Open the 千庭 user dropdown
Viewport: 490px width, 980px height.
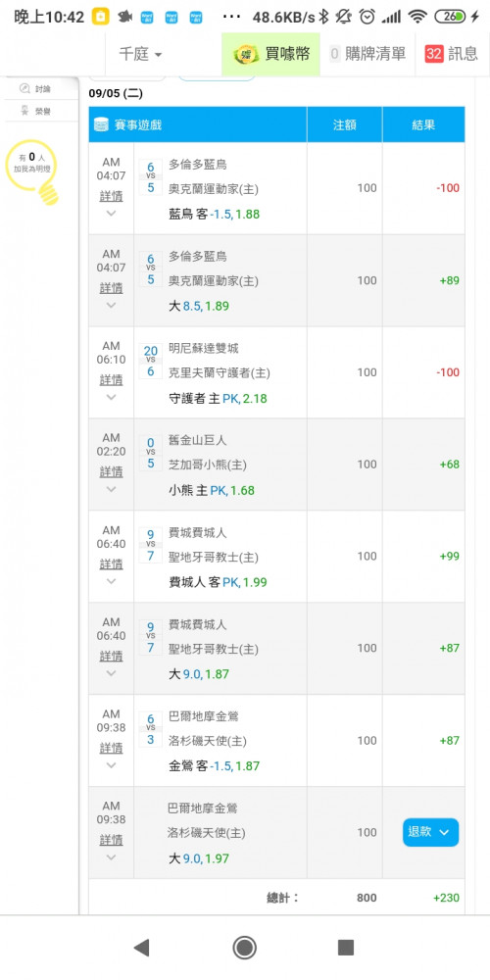(x=140, y=54)
